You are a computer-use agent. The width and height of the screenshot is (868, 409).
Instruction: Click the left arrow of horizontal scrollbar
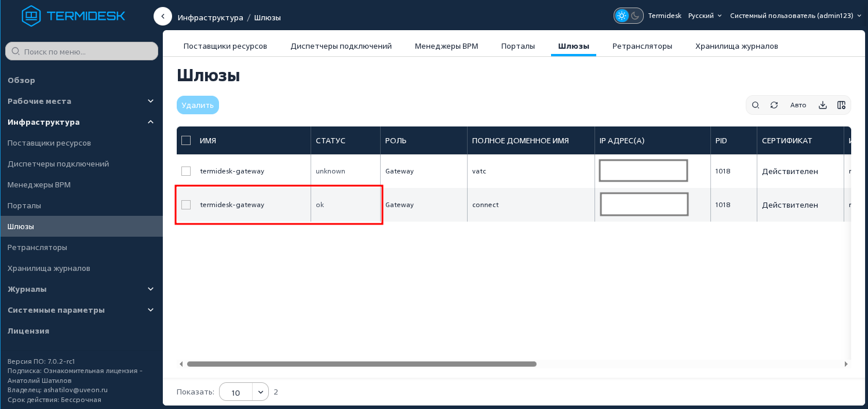point(181,364)
